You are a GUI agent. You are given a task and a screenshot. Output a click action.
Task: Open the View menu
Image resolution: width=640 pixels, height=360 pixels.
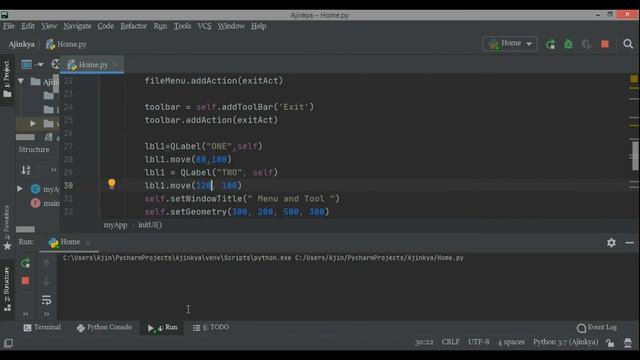click(49, 26)
